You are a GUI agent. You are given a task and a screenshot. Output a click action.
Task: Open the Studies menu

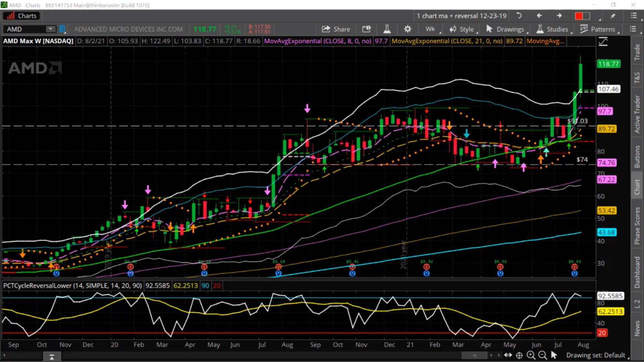553,29
